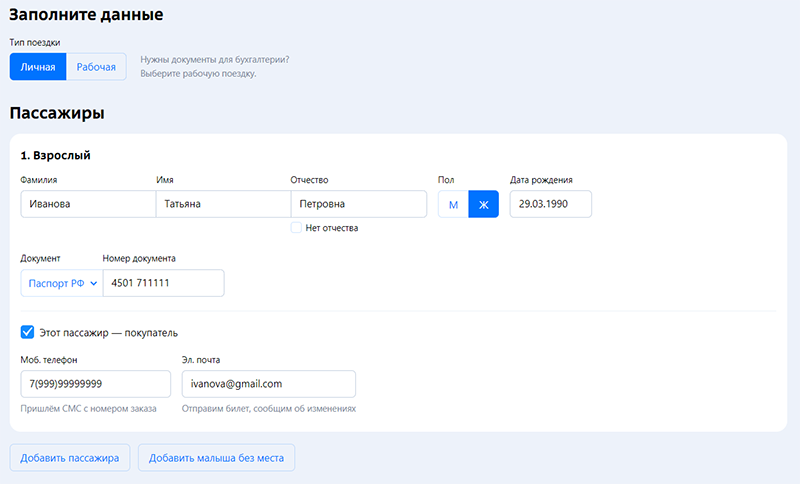Screen dimensions: 800x484
Task: Click the text Пришлём СМС с номером заказа
Action: click(x=88, y=409)
